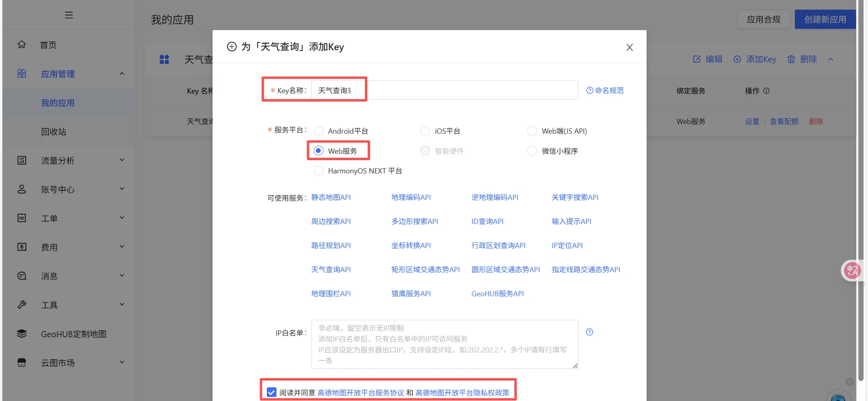Click the edit pencil icon next to 编辑
Screen dimensions: 868x401
pyautogui.click(x=697, y=59)
